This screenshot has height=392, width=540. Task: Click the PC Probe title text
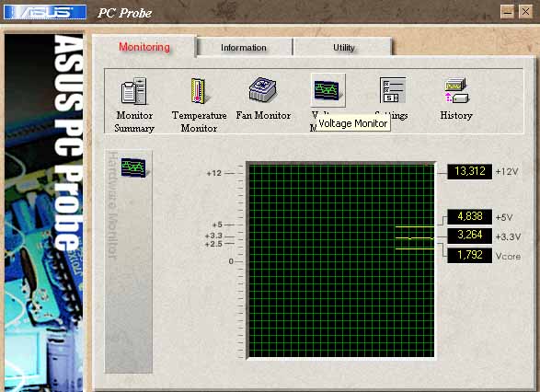tap(125, 13)
